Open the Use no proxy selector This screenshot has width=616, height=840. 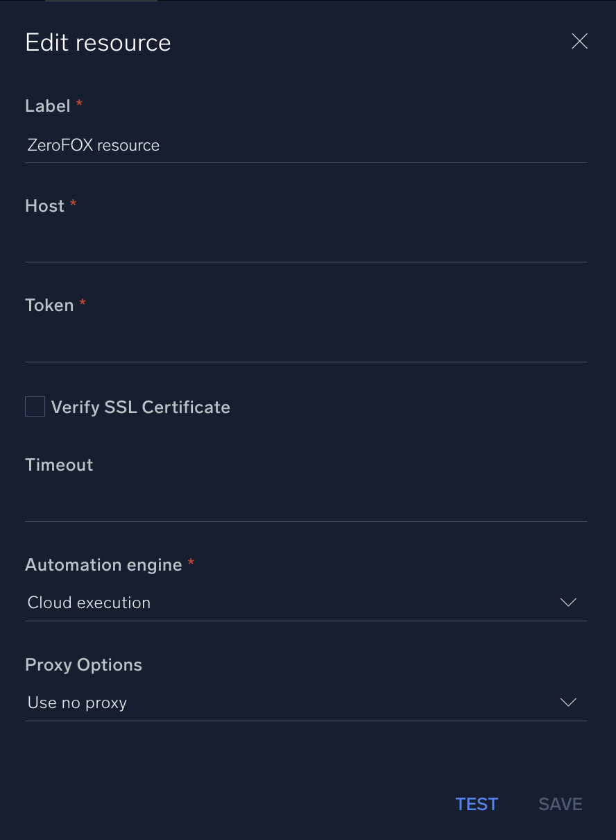[x=76, y=703]
